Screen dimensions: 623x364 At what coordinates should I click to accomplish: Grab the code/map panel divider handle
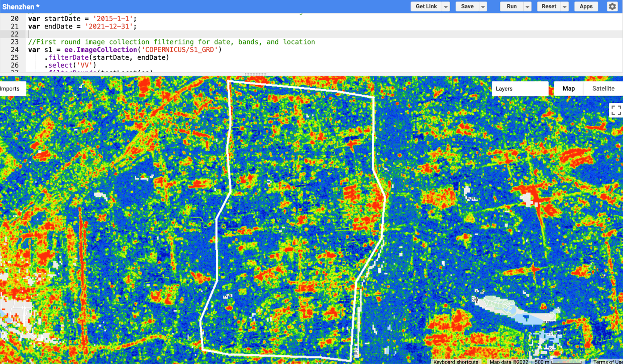[x=255, y=74]
